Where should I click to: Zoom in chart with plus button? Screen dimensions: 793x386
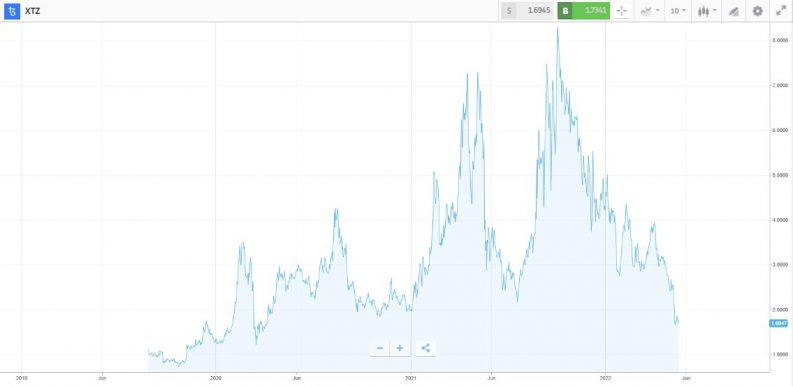click(x=400, y=348)
